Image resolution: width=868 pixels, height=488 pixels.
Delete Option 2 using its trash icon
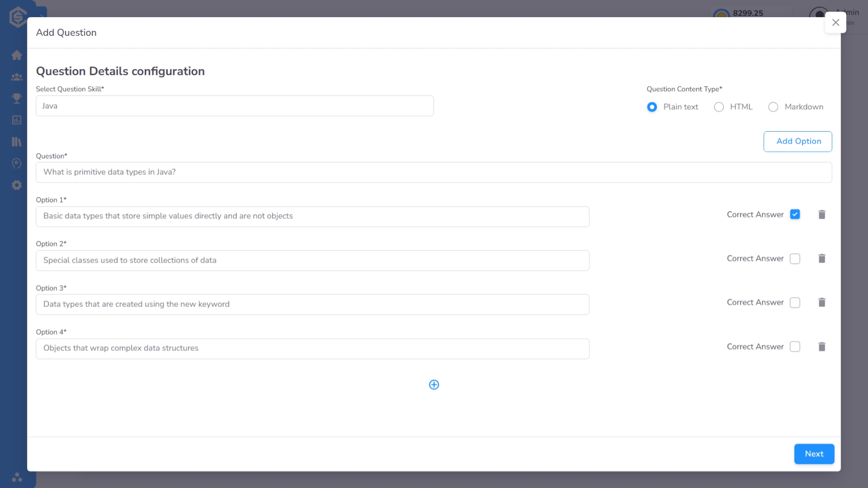pyautogui.click(x=822, y=258)
